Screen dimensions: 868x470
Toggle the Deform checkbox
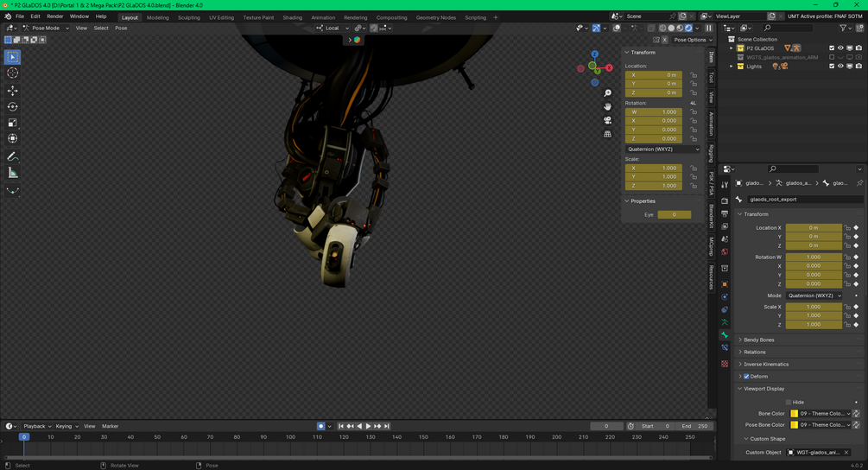pos(746,377)
